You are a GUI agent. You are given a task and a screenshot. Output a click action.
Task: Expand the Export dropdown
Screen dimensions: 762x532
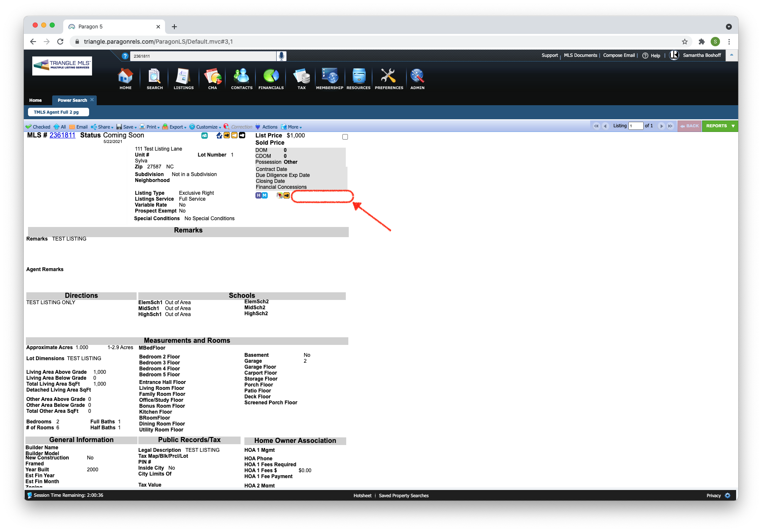point(174,127)
